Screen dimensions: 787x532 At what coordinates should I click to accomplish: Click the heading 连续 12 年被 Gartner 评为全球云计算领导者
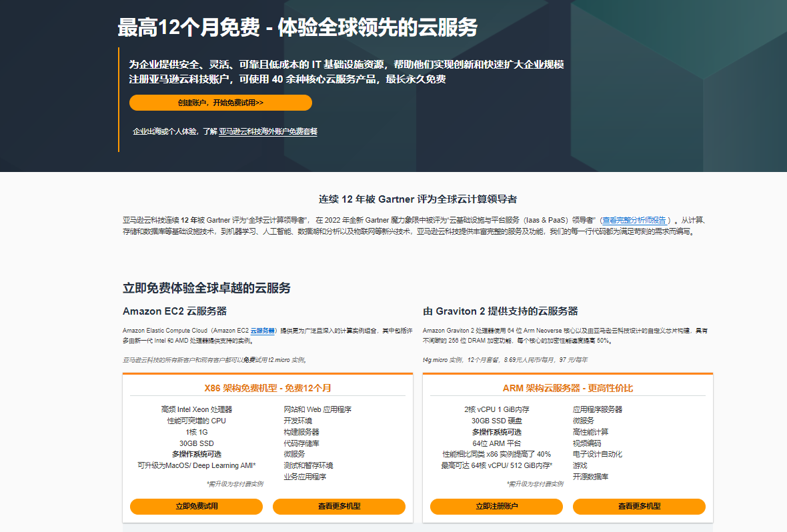[418, 199]
